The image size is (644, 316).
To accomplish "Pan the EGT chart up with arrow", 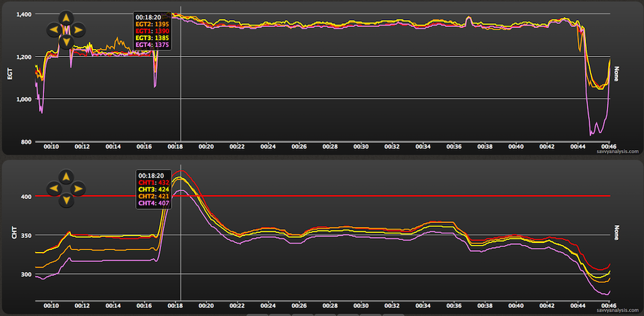I will (x=65, y=17).
